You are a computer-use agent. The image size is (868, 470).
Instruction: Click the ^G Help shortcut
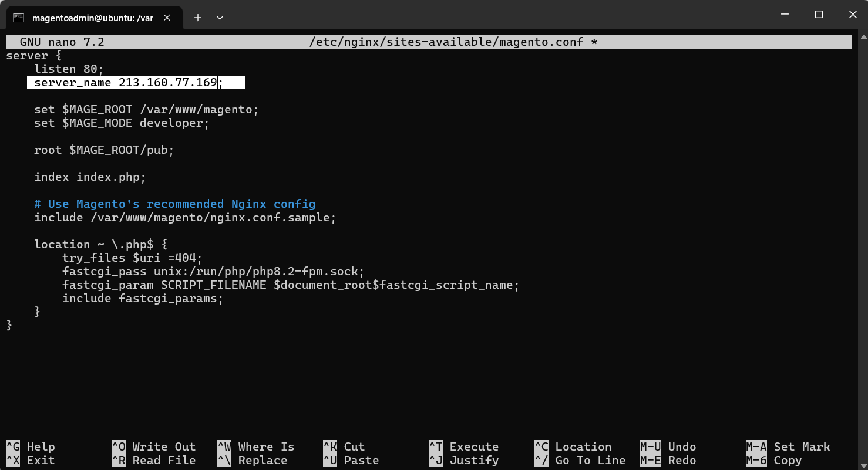point(31,447)
